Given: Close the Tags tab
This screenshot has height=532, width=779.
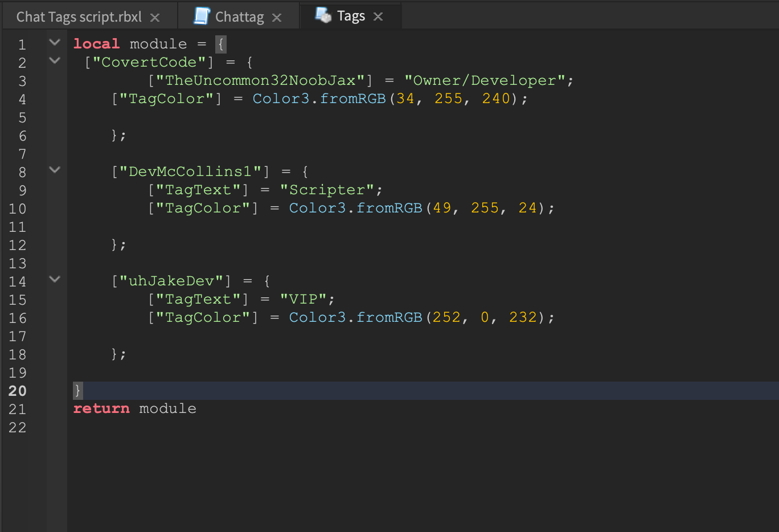Looking at the screenshot, I should (x=378, y=16).
